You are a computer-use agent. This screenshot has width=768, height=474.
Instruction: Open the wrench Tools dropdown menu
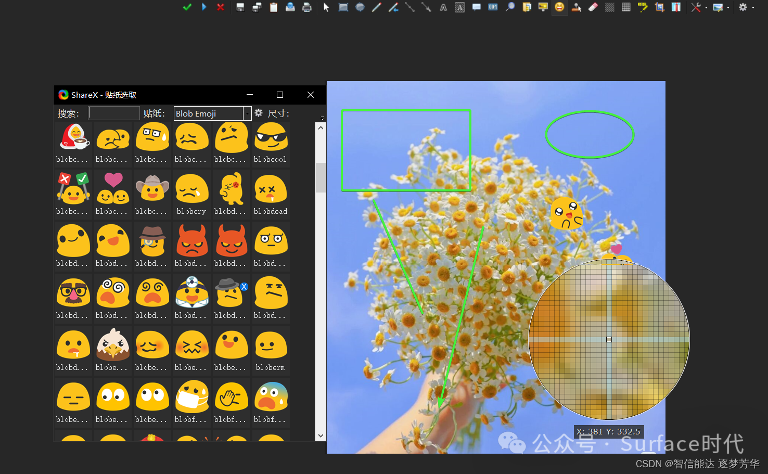click(697, 7)
